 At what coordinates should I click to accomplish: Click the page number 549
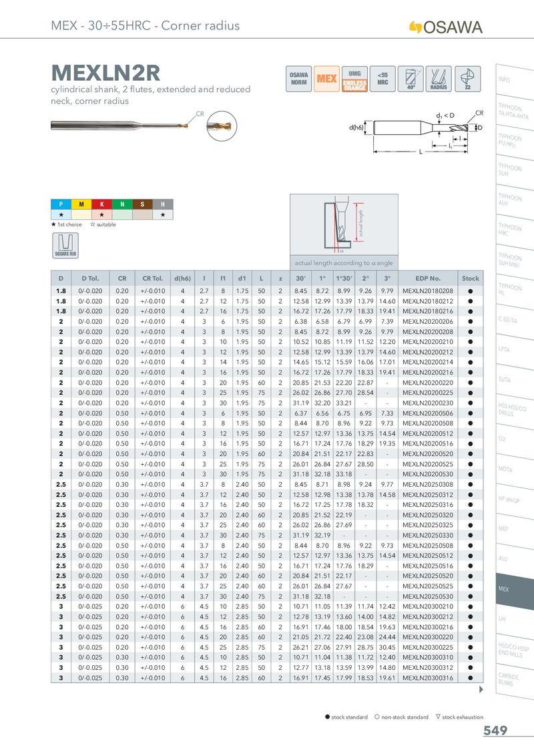point(495,731)
